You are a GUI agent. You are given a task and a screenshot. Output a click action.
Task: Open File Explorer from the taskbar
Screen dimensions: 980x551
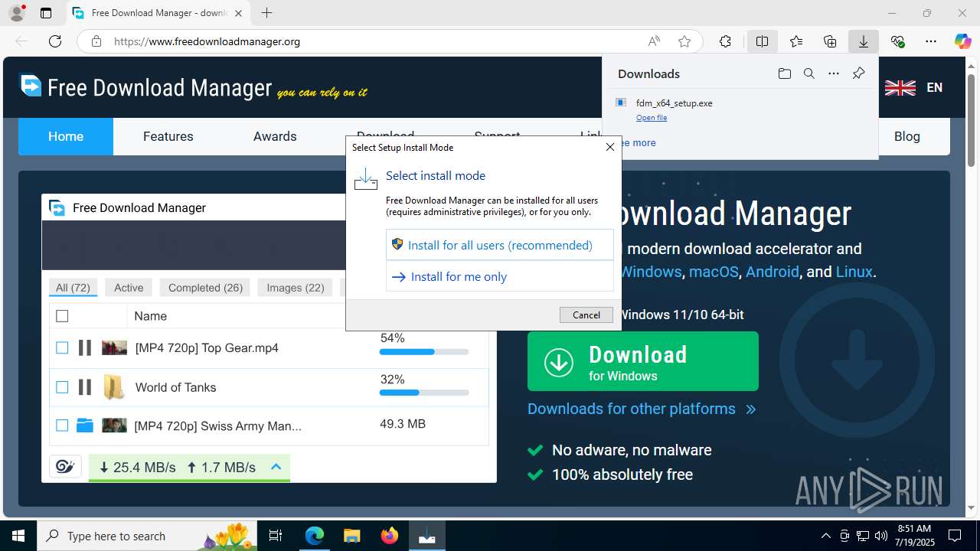click(x=351, y=536)
